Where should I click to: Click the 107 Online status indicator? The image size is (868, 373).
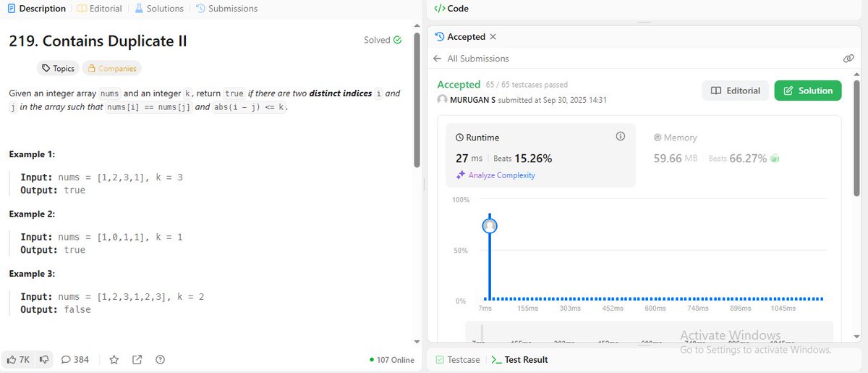(391, 359)
